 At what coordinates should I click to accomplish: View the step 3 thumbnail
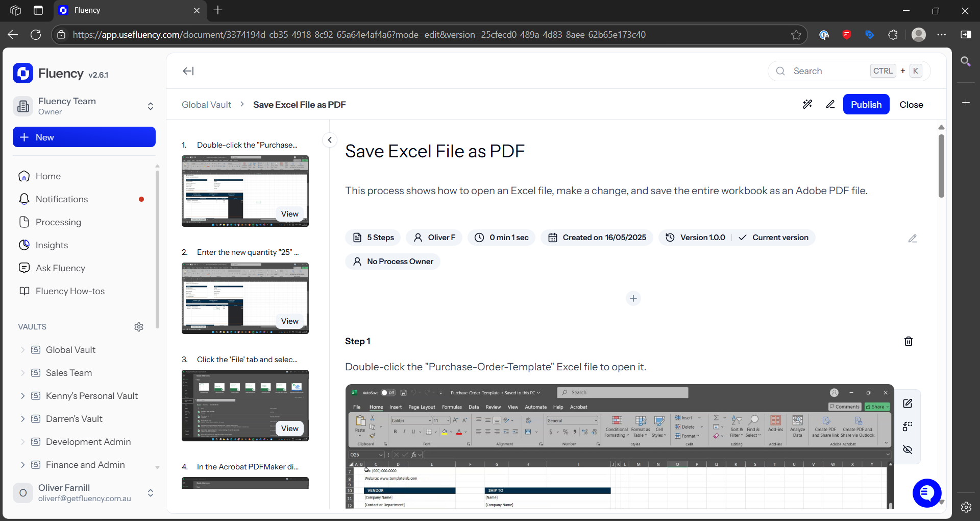289,429
